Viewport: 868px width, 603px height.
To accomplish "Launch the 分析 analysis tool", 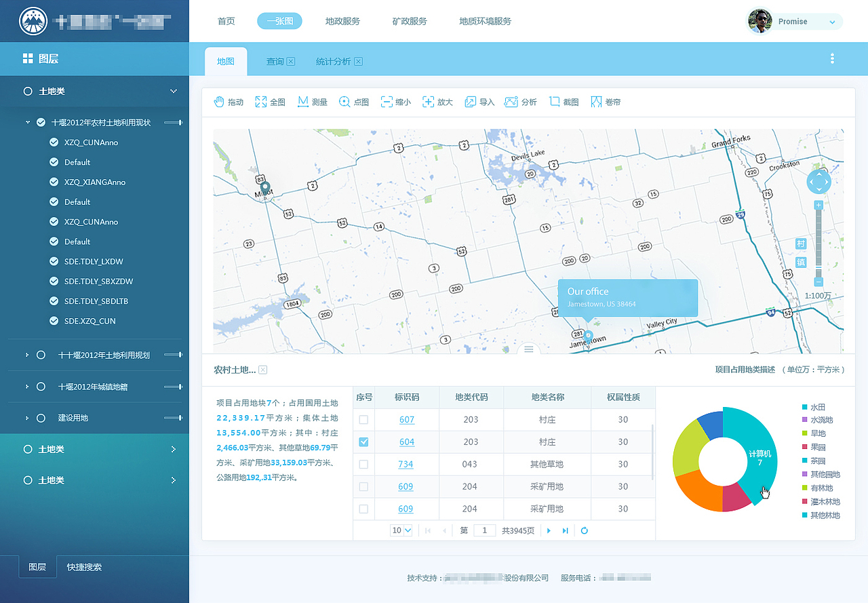I will point(521,102).
